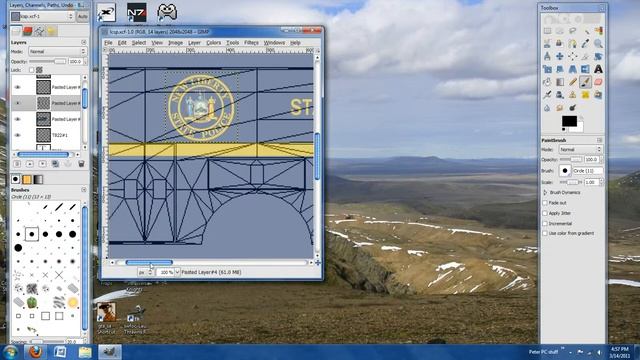The height and width of the screenshot is (360, 640).
Task: Select the Zoom magnifier tool
Action: pyautogui.click(x=598, y=44)
